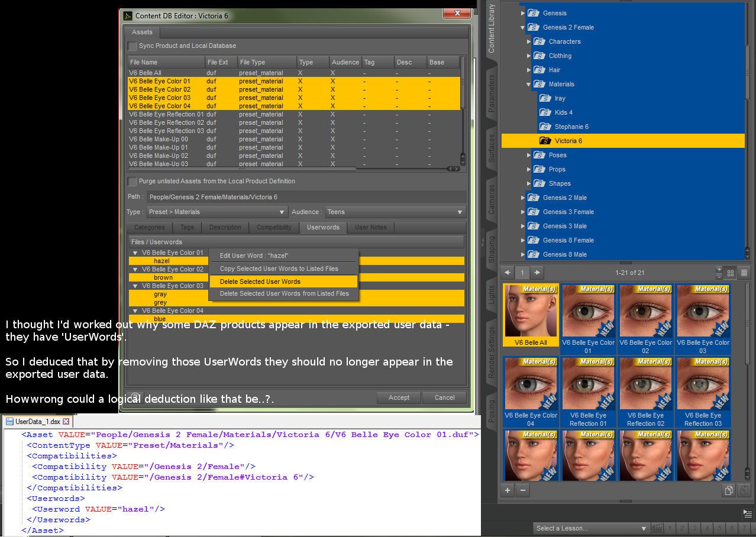Click the Content DB Editor title icon
Screen dimensions: 756x537
tap(128, 16)
